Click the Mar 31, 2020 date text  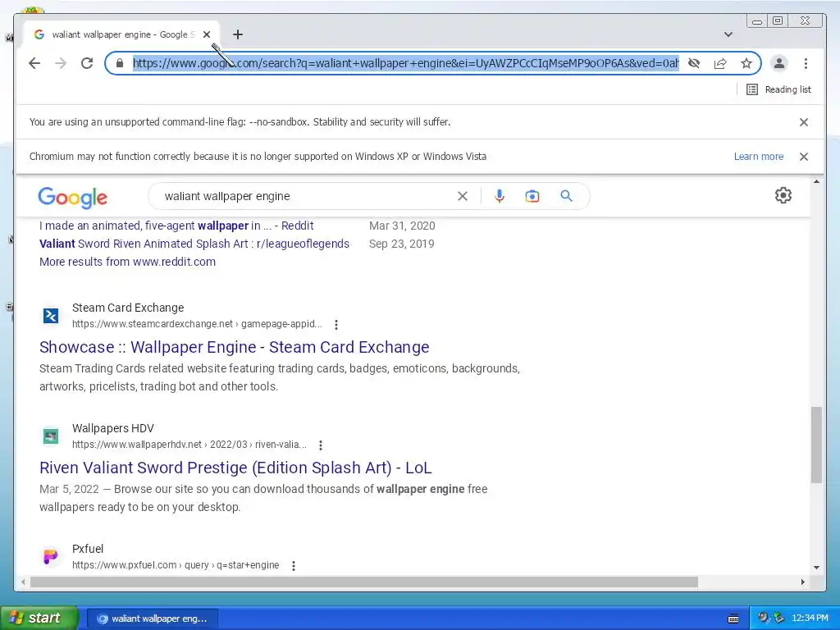pyautogui.click(x=402, y=226)
